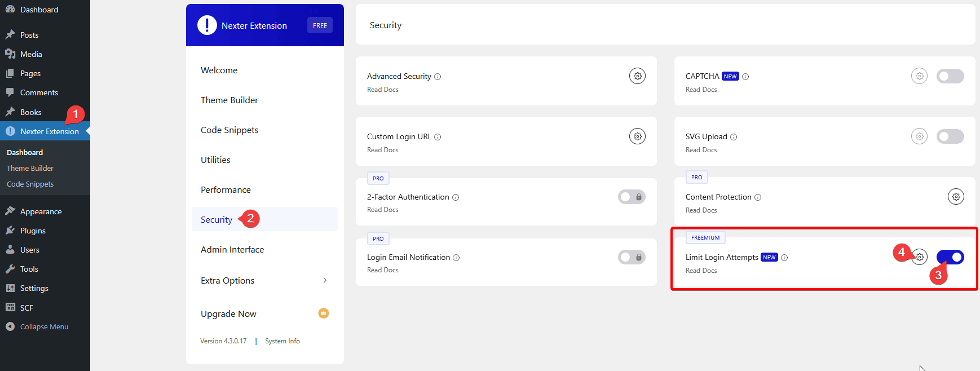Open Read Docs under Limit Login Attempts
980x371 pixels.
(701, 271)
